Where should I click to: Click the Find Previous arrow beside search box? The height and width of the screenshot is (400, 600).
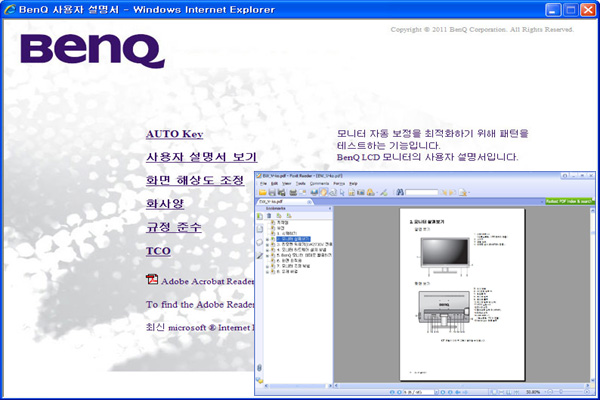point(444,193)
